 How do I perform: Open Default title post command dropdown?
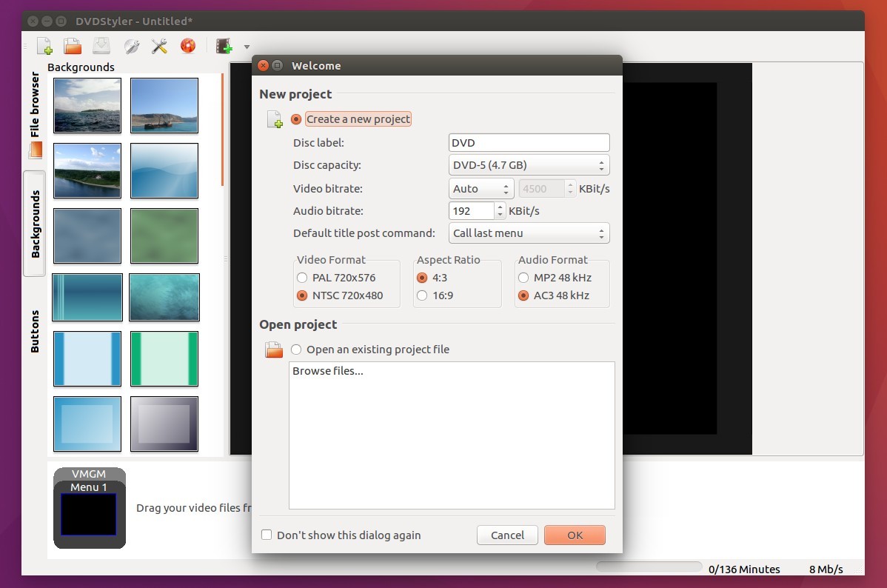[x=529, y=233]
